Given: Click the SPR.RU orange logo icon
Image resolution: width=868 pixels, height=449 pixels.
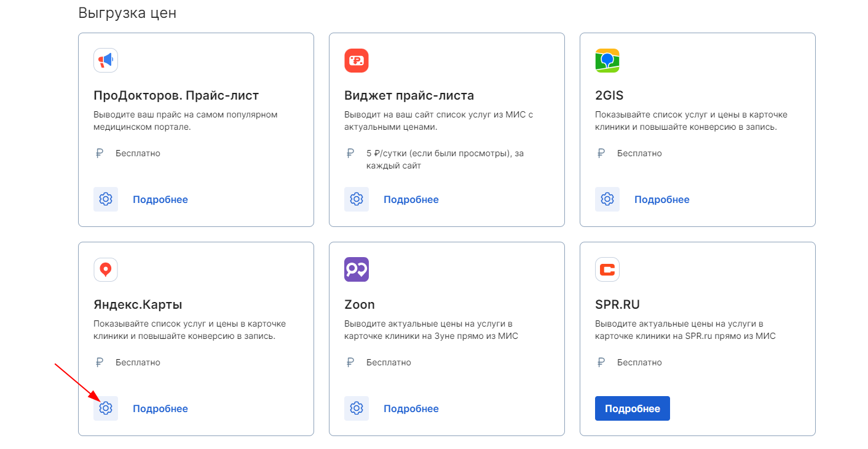Looking at the screenshot, I should pos(607,269).
